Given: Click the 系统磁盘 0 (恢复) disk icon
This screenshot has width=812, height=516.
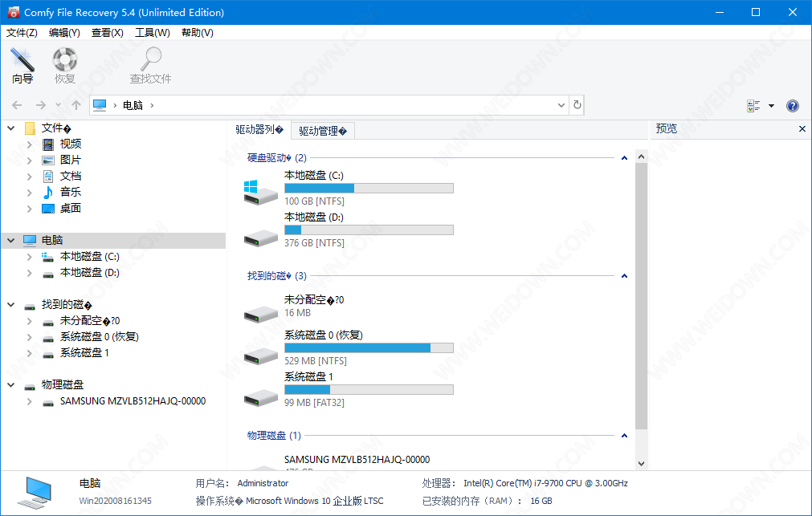Looking at the screenshot, I should [x=260, y=356].
